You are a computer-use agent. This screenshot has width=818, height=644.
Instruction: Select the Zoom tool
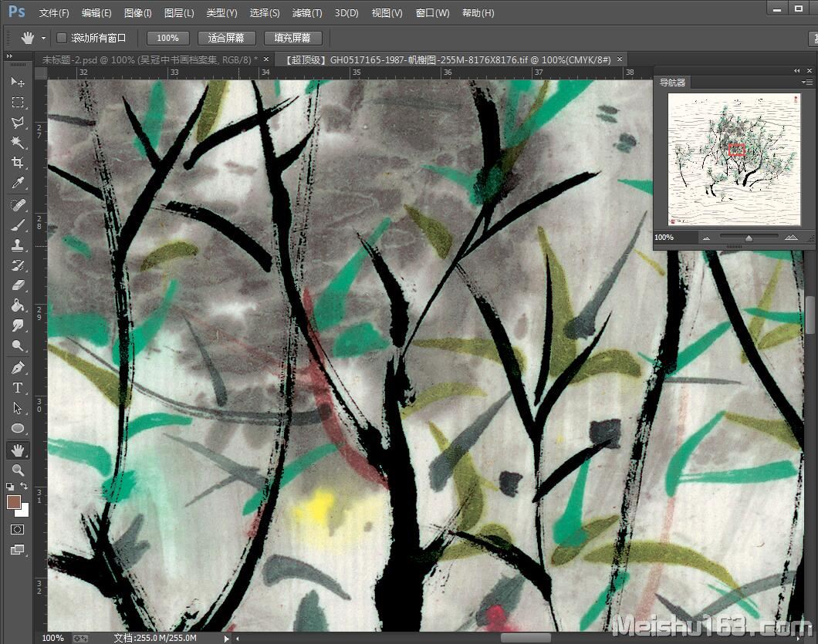(x=18, y=470)
